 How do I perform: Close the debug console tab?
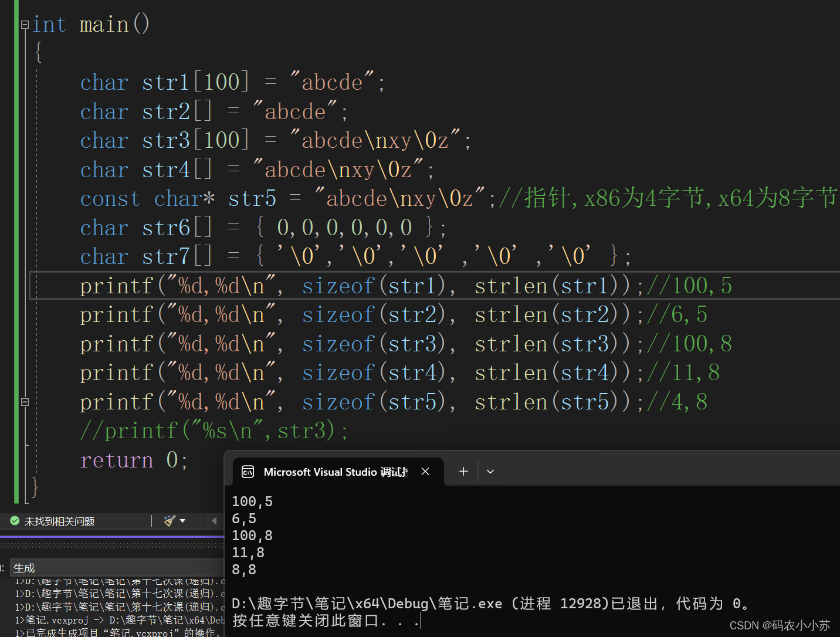(425, 471)
